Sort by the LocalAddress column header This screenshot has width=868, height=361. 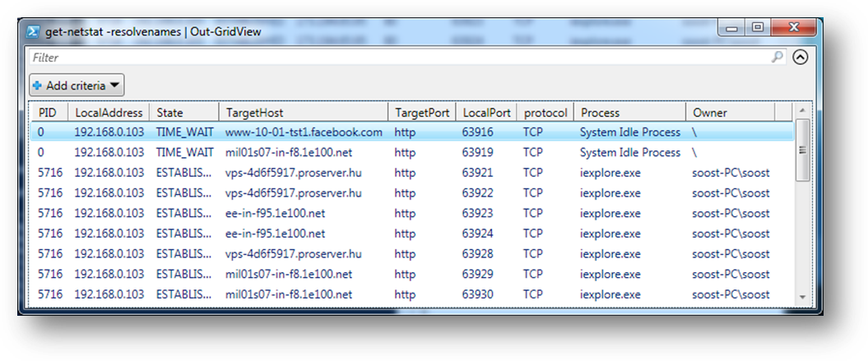109,113
